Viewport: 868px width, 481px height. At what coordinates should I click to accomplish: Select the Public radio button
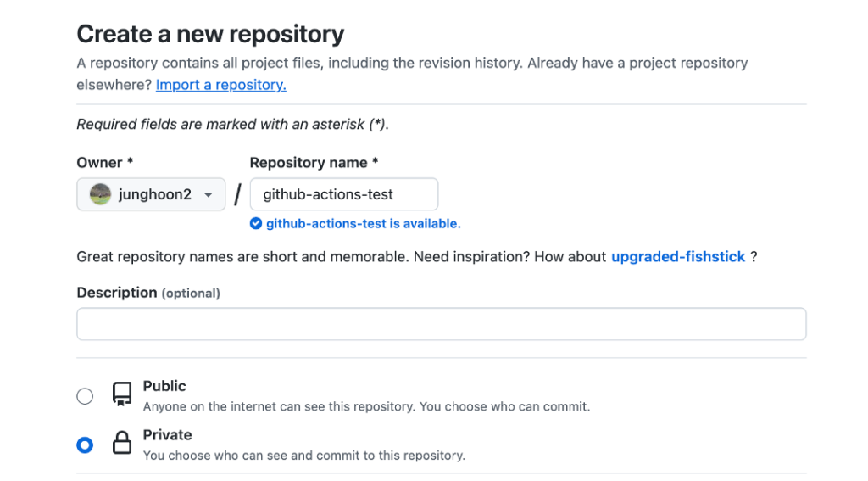[85, 395]
